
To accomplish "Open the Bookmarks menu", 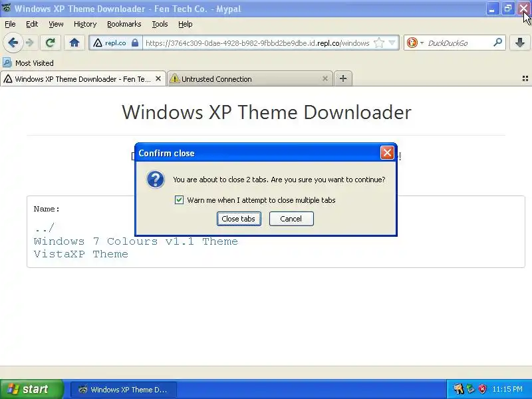I will (124, 24).
